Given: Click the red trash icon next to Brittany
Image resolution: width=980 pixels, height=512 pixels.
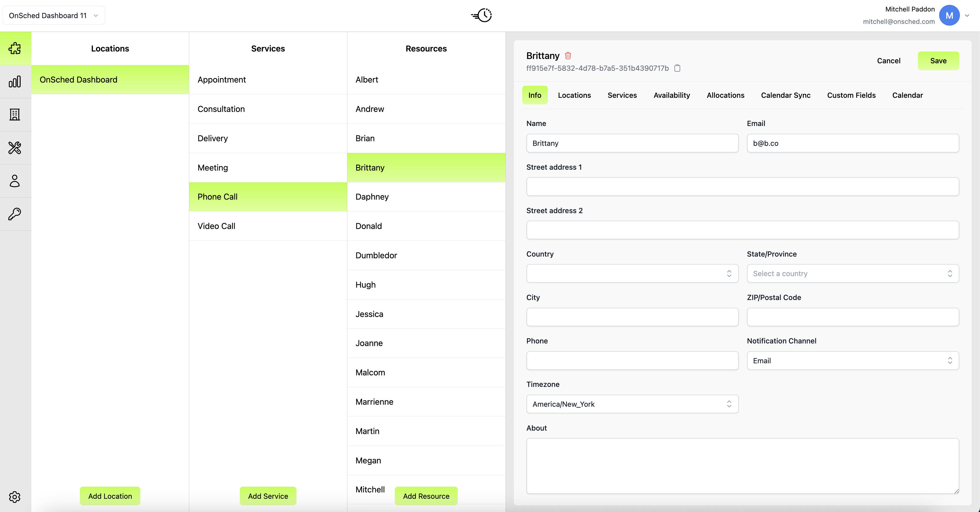Looking at the screenshot, I should (568, 56).
